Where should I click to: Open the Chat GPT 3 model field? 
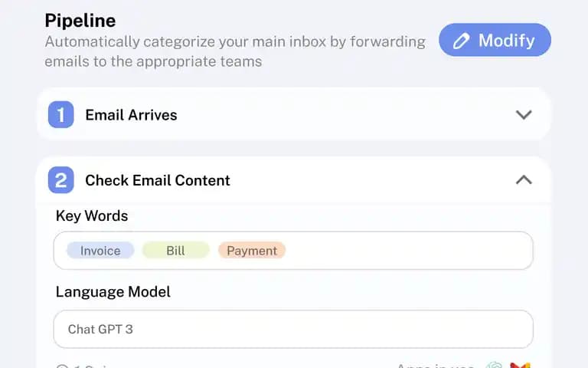point(293,329)
